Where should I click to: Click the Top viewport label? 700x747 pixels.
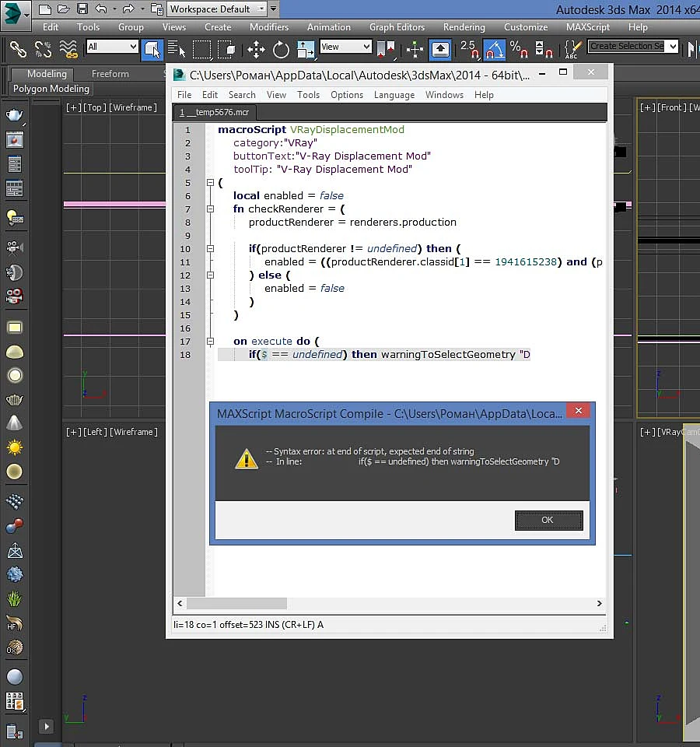pos(94,107)
